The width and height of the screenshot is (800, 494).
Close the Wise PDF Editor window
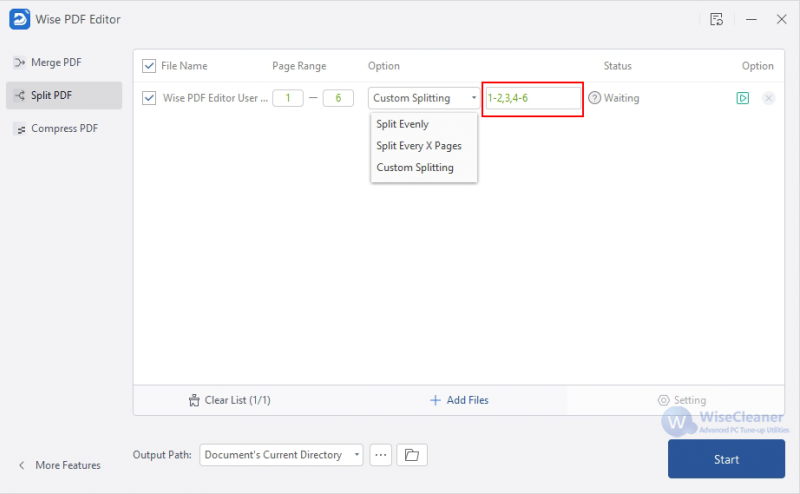[x=781, y=19]
